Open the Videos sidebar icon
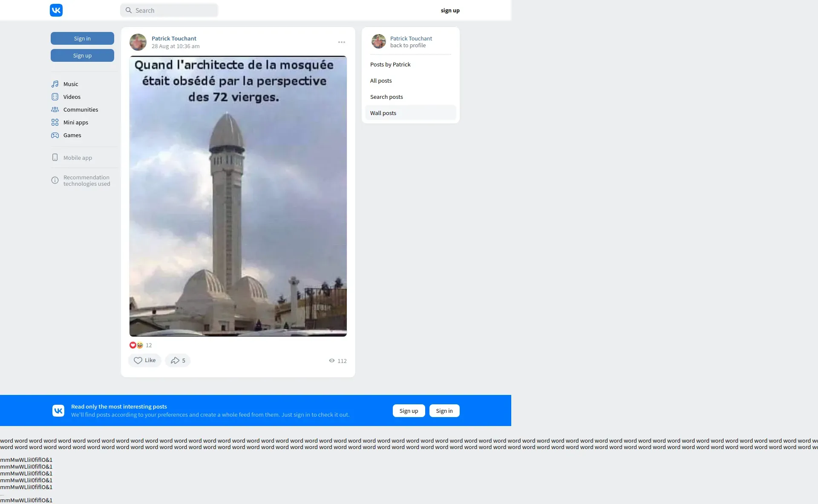Screen dimensions: 818x504 [x=55, y=97]
